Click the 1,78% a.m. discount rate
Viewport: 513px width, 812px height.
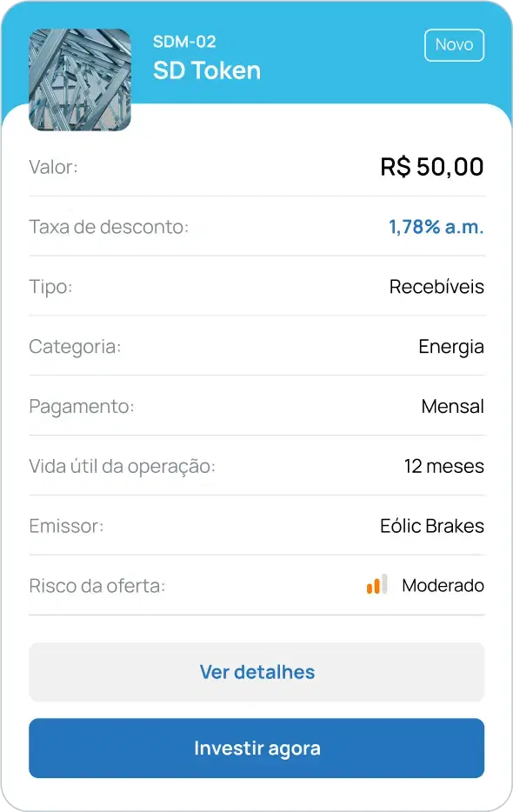click(436, 226)
